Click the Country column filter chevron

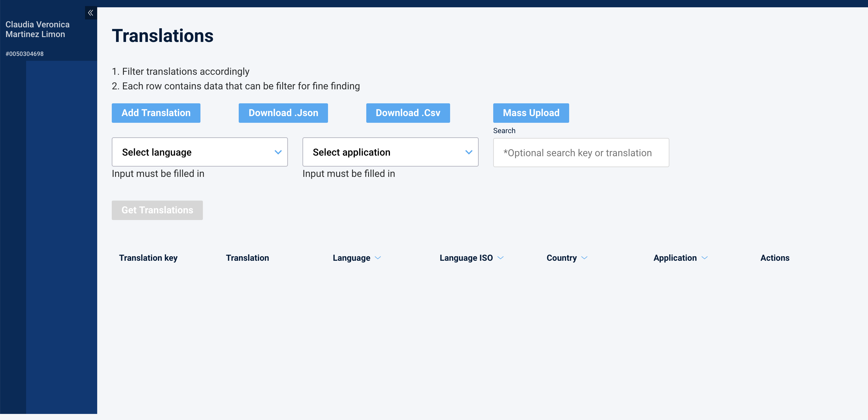tap(584, 258)
